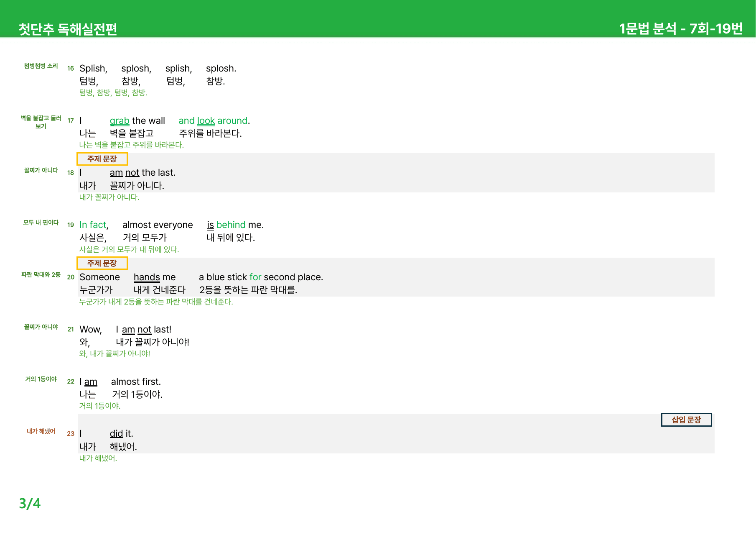Screen dimensions: 756x535
Task: Click the Korean gloss '주위를 바라본다.'
Action: tap(211, 133)
